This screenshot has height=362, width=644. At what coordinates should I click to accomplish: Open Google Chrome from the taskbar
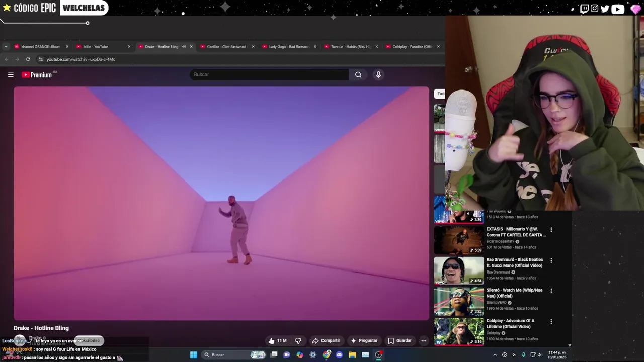coord(326,355)
